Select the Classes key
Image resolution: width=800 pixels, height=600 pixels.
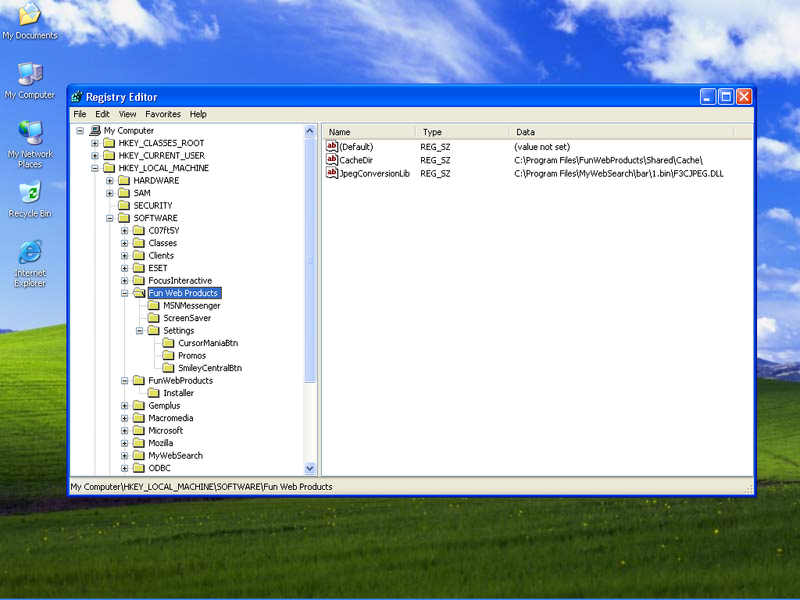click(x=163, y=243)
